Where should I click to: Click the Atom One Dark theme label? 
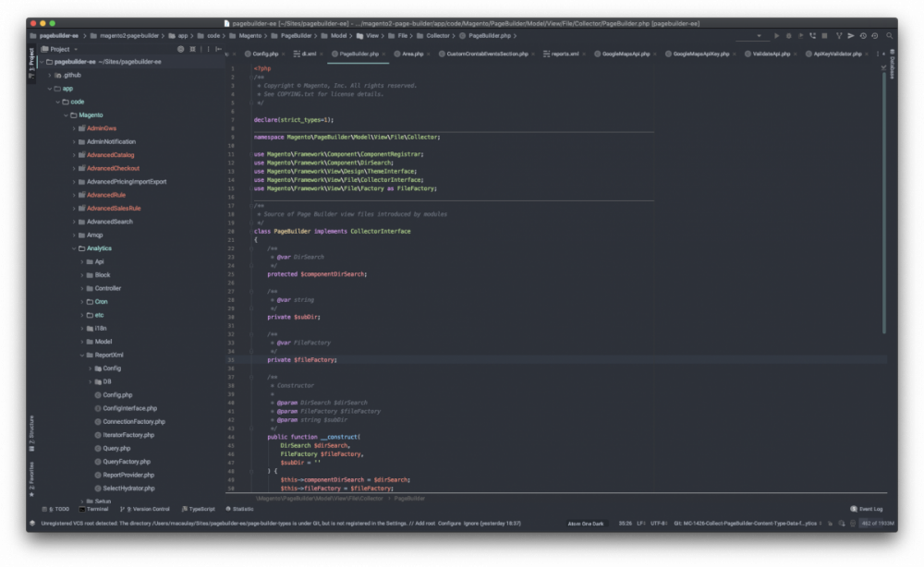click(x=585, y=524)
